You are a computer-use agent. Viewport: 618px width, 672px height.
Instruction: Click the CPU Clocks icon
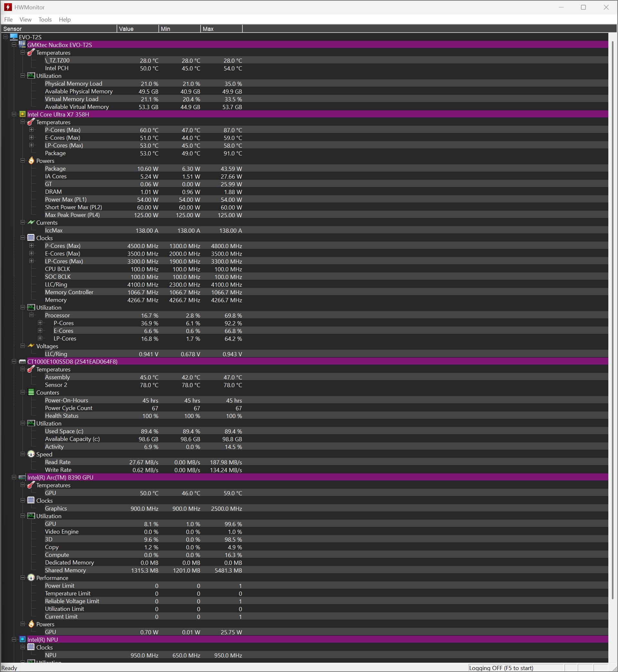[x=31, y=238]
